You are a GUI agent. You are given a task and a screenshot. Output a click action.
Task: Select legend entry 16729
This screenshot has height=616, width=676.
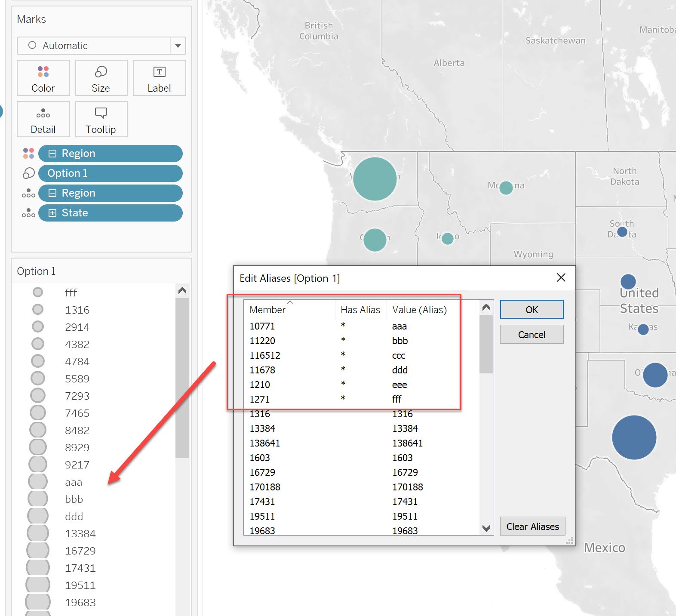coord(80,551)
